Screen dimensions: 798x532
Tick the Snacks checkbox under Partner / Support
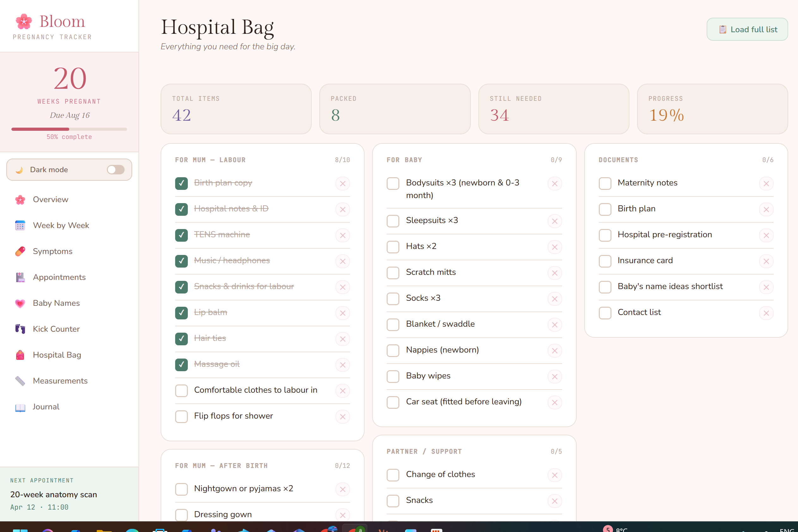click(x=393, y=501)
